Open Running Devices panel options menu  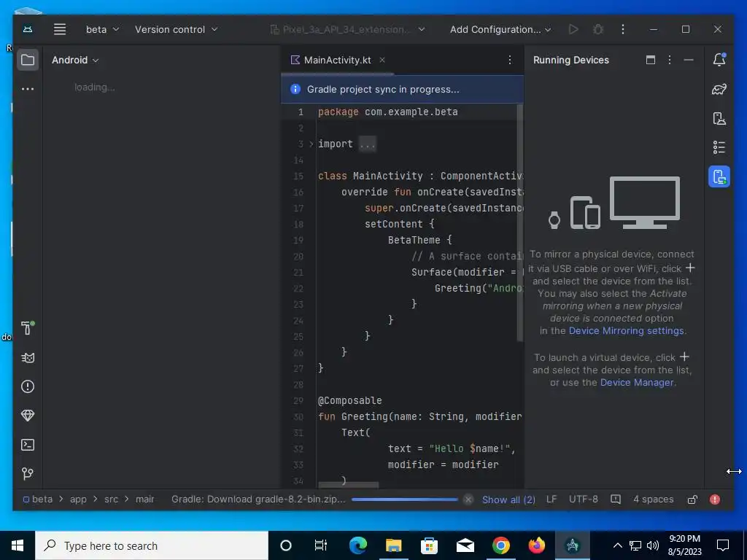tap(670, 60)
